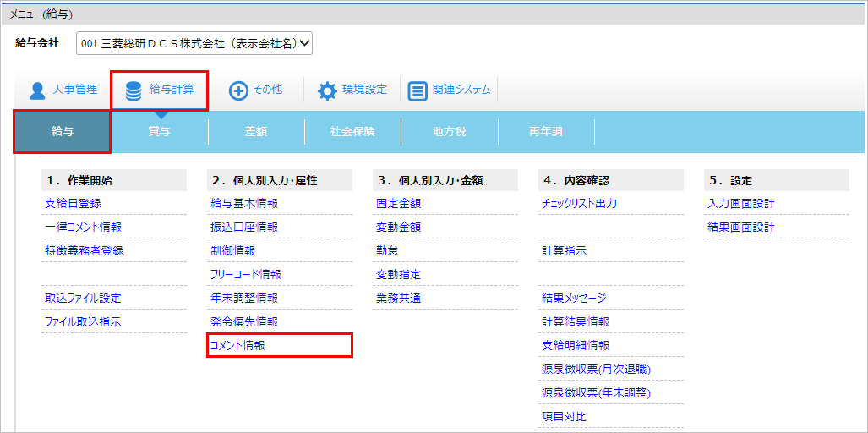The width and height of the screenshot is (868, 433).
Task: Switch to the 差額 tab
Action: tap(256, 132)
